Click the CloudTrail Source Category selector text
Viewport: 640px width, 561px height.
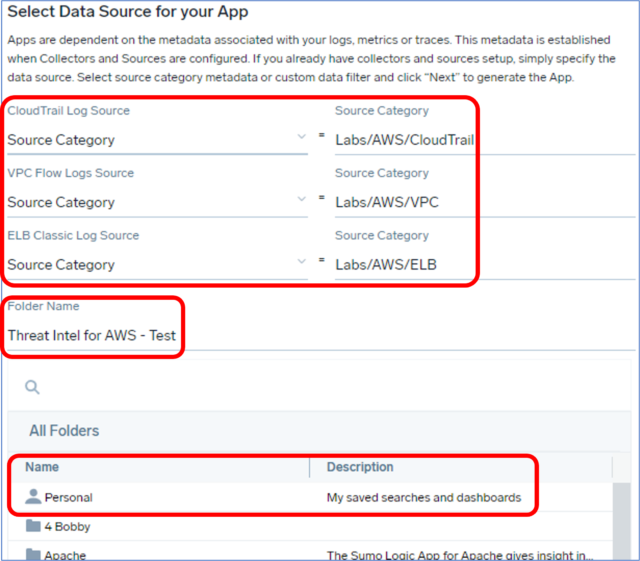[x=61, y=140]
